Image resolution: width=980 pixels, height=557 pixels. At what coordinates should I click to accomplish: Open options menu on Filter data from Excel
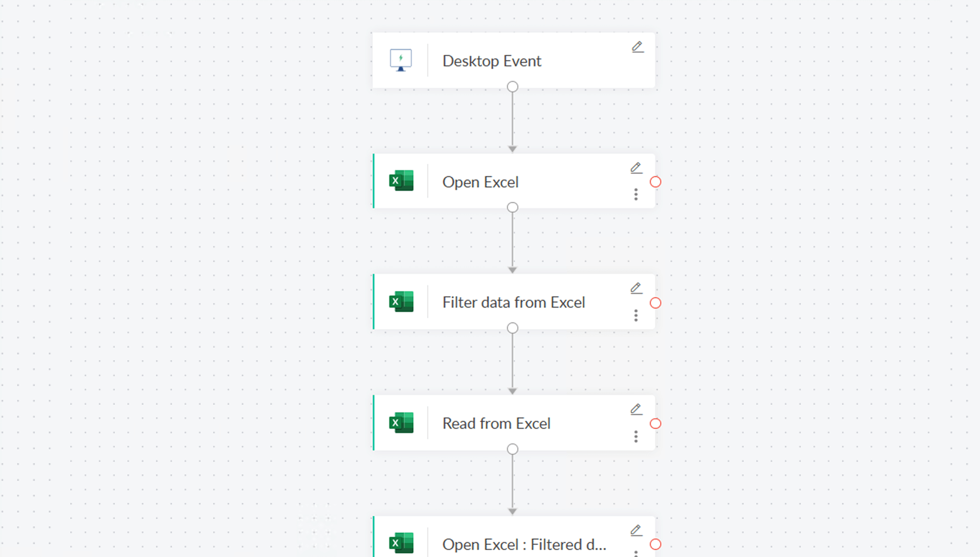[636, 315]
